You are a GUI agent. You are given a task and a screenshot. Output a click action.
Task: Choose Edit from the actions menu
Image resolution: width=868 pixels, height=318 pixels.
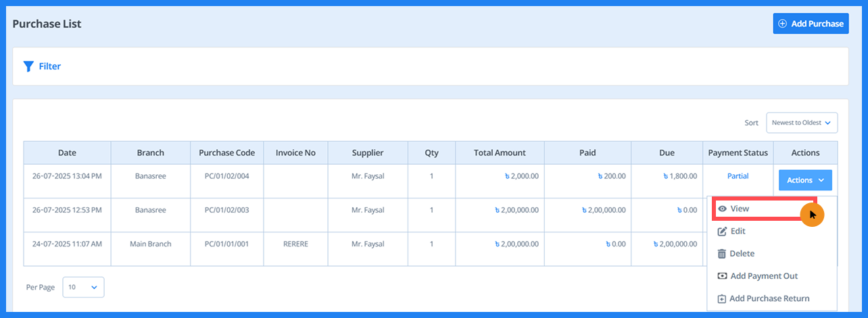(x=738, y=232)
